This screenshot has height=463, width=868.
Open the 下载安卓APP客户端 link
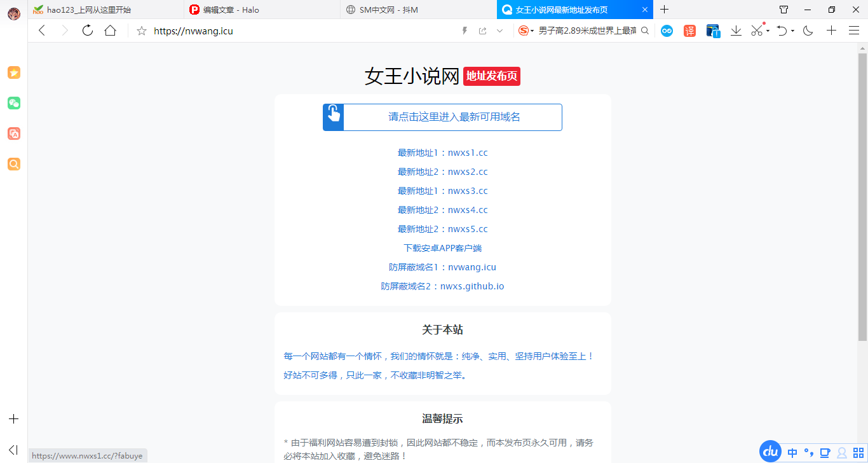coord(442,248)
